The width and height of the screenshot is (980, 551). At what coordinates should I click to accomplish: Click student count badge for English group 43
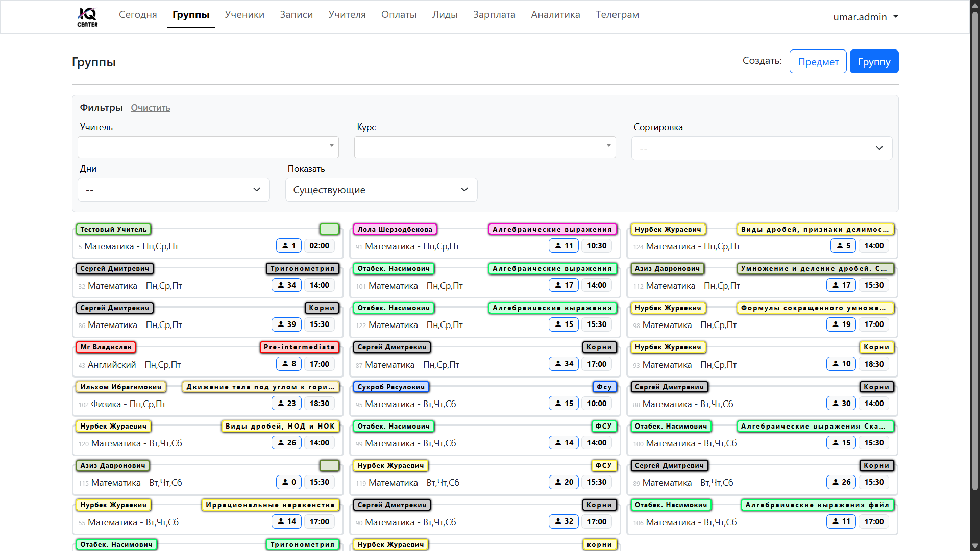[288, 364]
